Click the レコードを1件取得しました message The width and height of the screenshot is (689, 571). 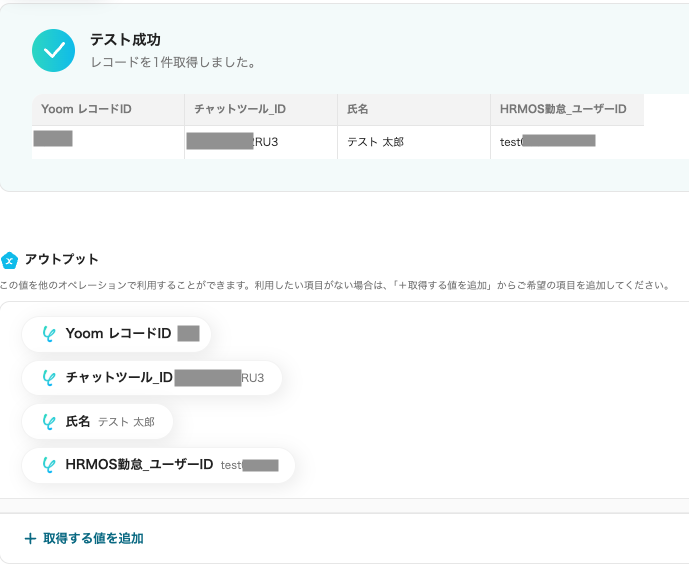(174, 62)
